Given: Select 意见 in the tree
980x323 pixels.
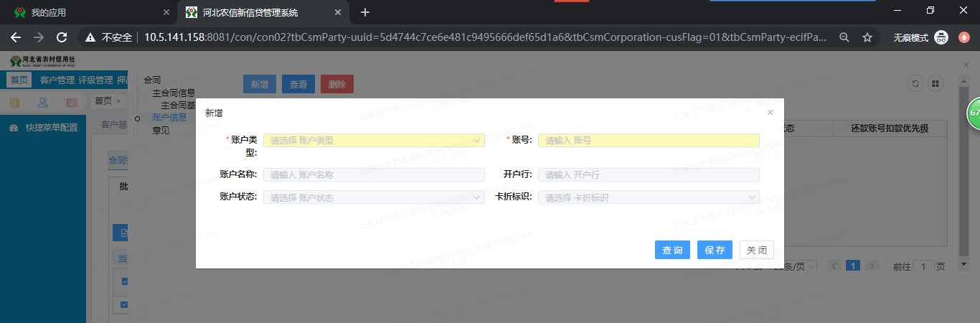Looking at the screenshot, I should 161,131.
